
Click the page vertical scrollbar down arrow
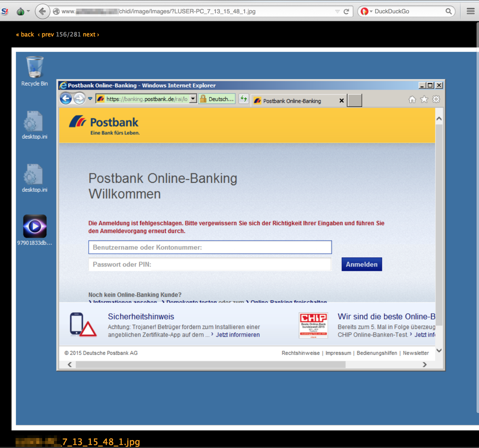click(x=439, y=351)
